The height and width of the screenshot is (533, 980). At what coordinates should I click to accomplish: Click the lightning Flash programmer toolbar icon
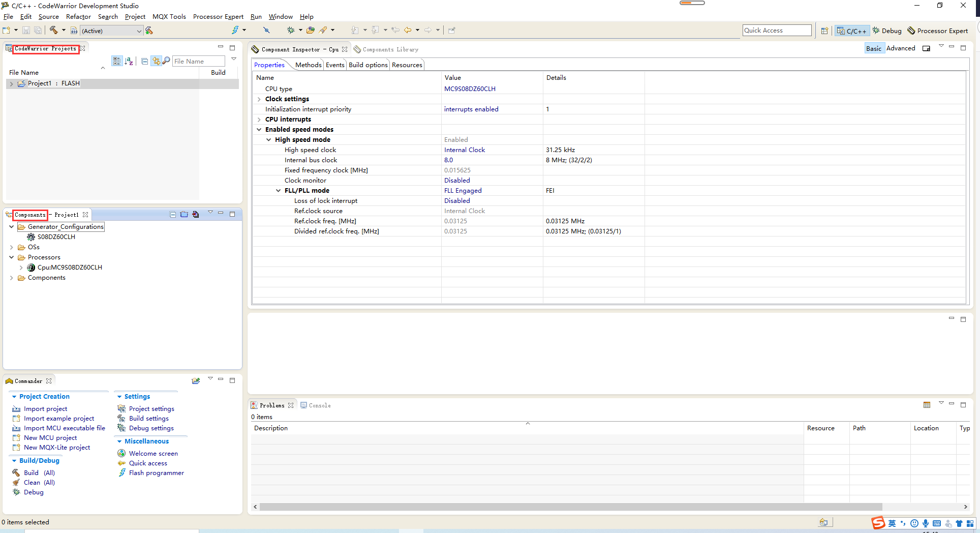click(235, 30)
